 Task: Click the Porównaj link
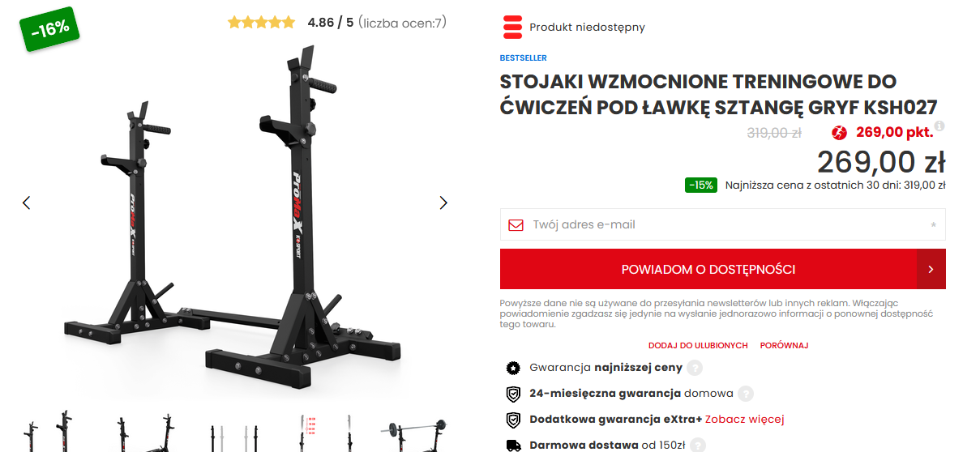pyautogui.click(x=784, y=345)
